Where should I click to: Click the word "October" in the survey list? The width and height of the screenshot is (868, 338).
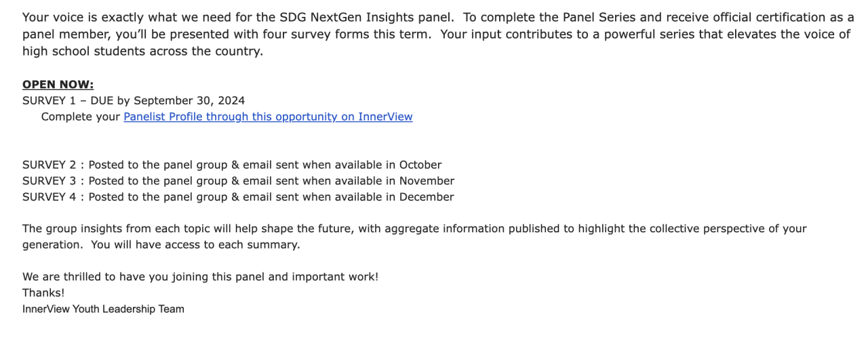click(420, 165)
